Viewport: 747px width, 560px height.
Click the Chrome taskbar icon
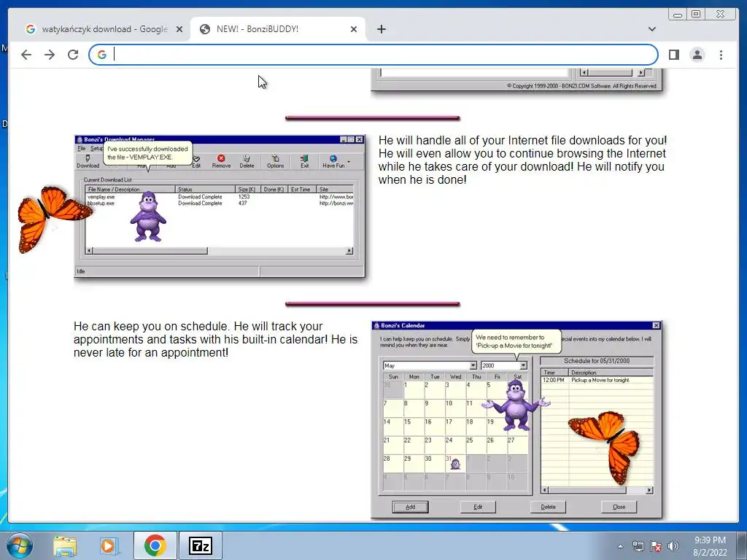(155, 545)
